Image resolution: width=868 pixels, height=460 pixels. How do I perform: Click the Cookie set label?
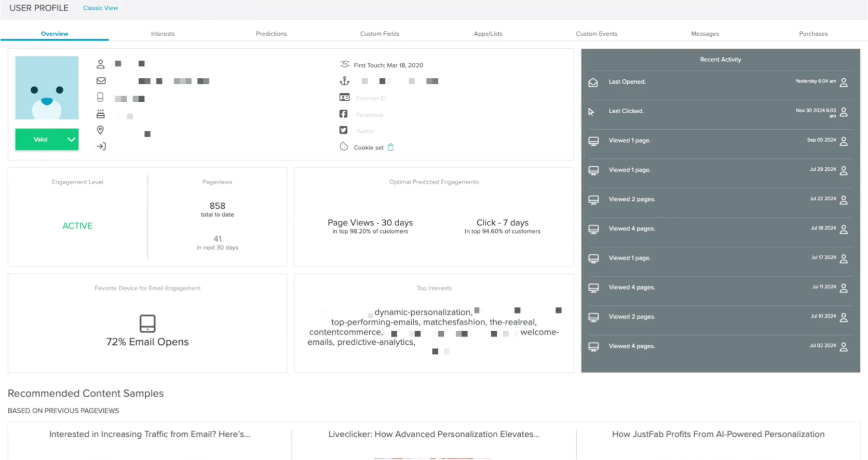[369, 147]
